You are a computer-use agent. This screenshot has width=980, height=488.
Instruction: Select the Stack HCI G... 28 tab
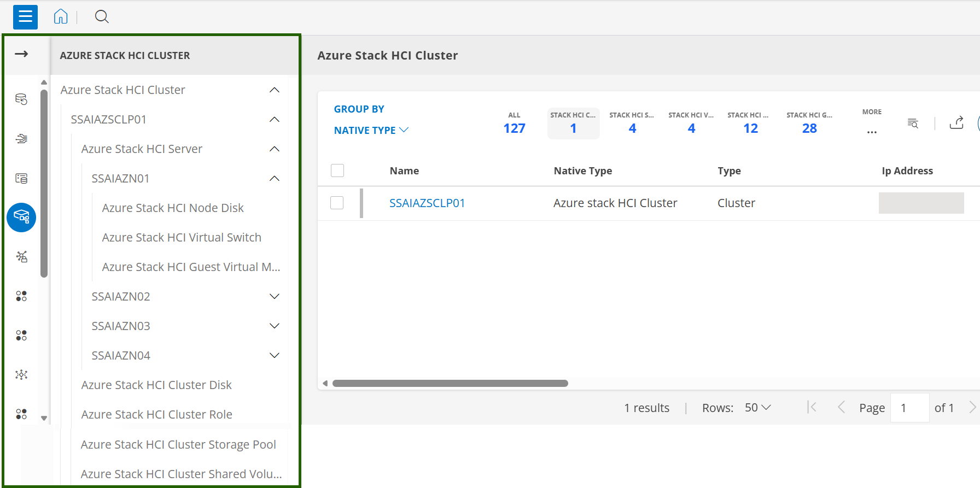point(809,124)
